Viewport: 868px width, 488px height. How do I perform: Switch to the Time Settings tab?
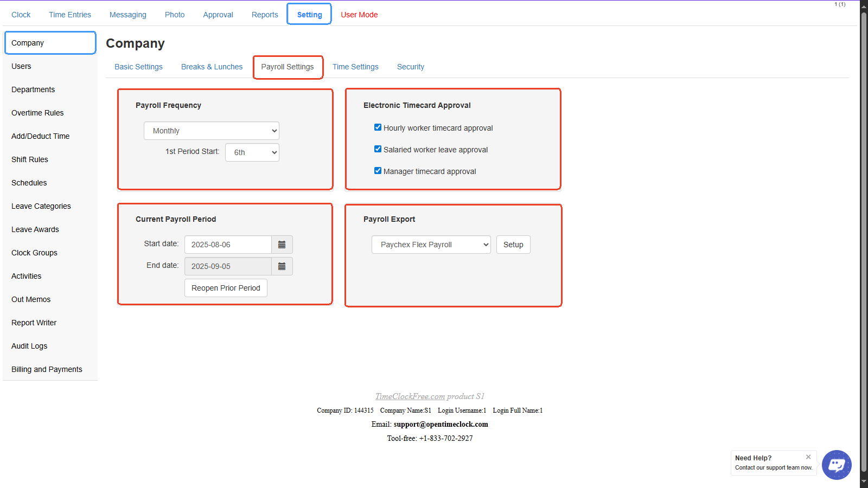pyautogui.click(x=355, y=67)
